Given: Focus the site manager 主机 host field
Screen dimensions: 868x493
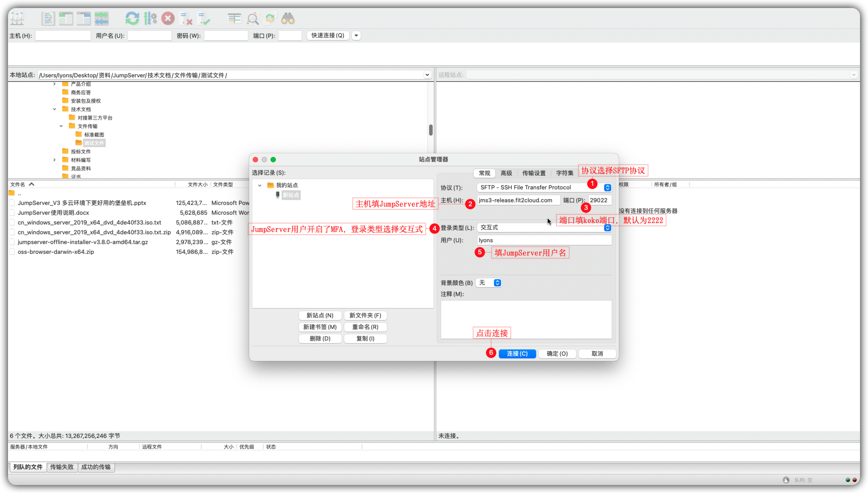Looking at the screenshot, I should (518, 200).
